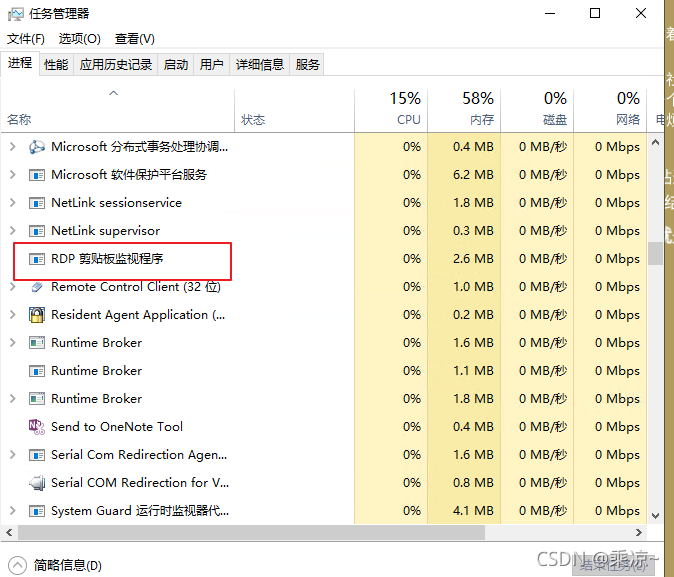
Task: Expand the Microsoft 软件保护平台服务 process
Action: [12, 175]
